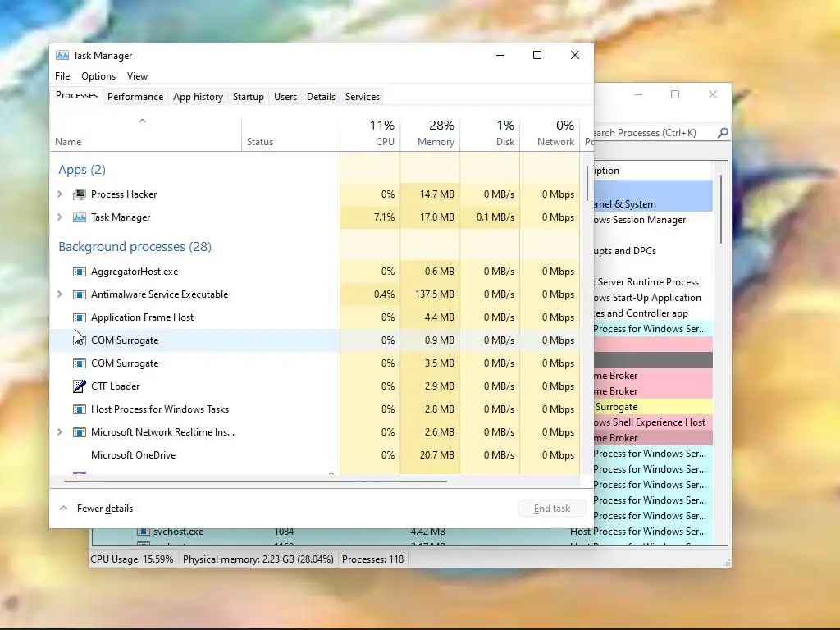The image size is (840, 630).
Task: Expand the Process Hacker app group
Action: click(59, 194)
